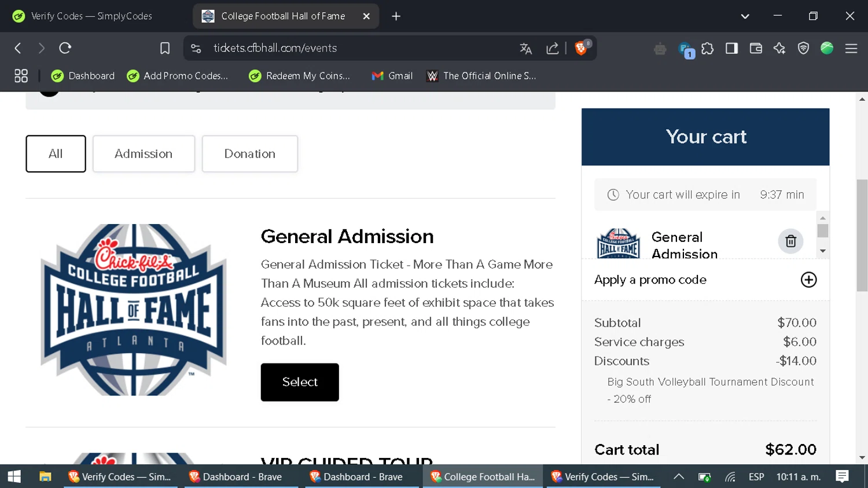Open the extensions puzzle icon

(707, 49)
